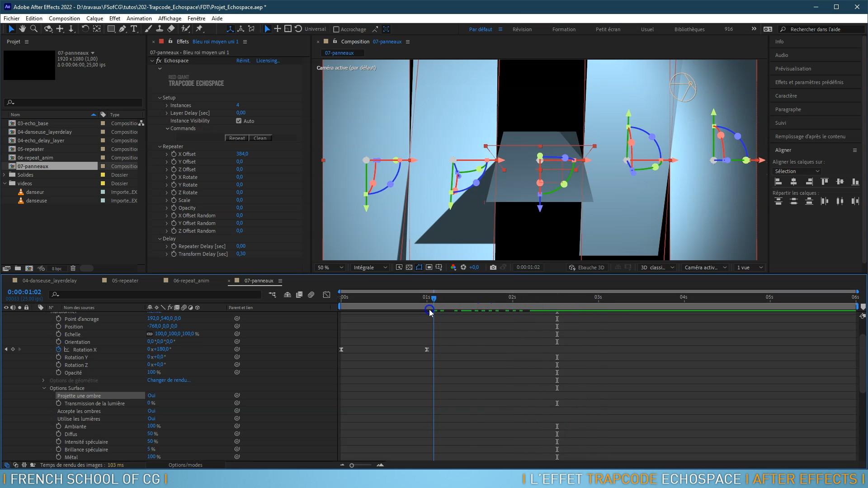Select the composition viewer settings icon
The image size is (868, 488).
click(408, 42)
